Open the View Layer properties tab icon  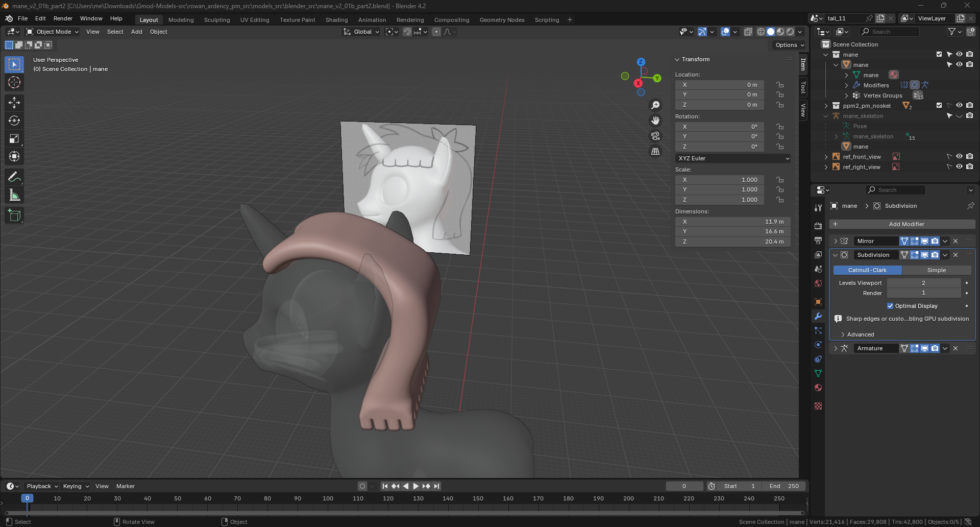click(x=818, y=254)
